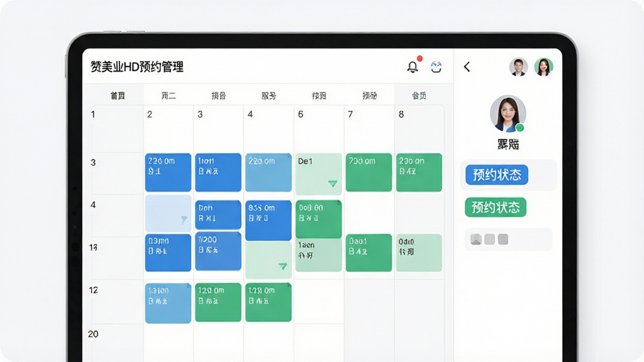Open the '1.20 0m' green appointment in column 4
The height and width of the screenshot is (362, 644).
(x=268, y=302)
